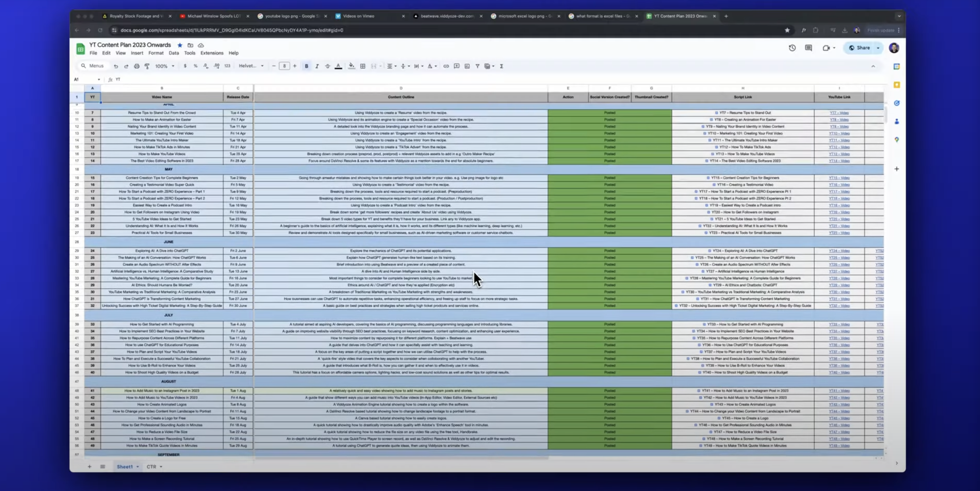Open the File menu
The image size is (980, 491).
[x=93, y=53]
